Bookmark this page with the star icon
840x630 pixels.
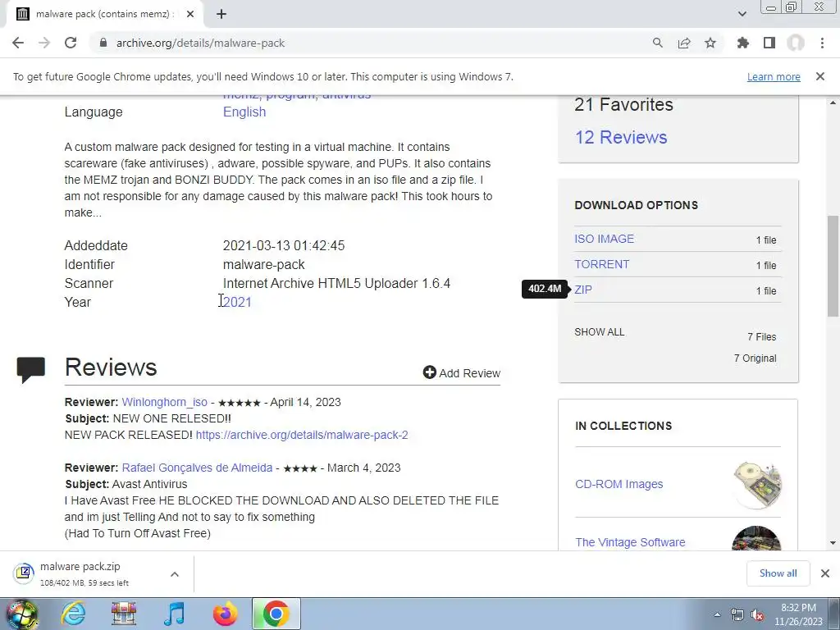pyautogui.click(x=710, y=43)
